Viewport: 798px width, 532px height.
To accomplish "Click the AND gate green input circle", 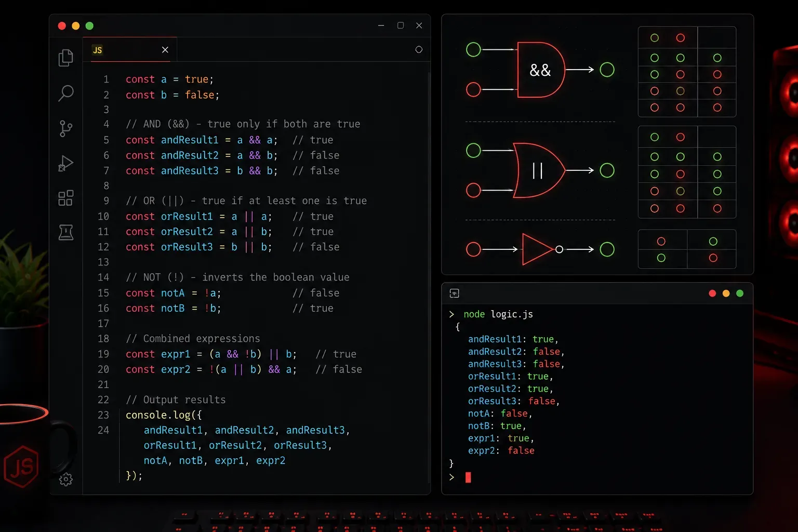I will click(x=473, y=49).
